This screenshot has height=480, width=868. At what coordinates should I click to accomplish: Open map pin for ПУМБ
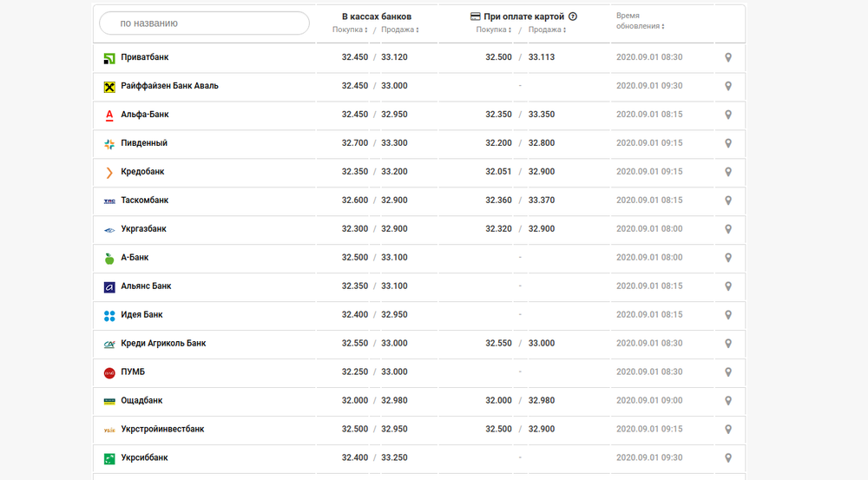728,372
